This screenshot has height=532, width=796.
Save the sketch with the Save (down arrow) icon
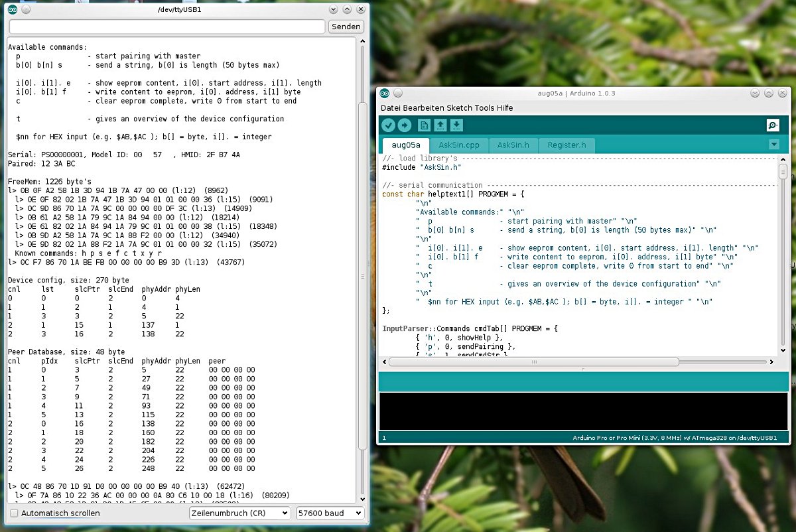pyautogui.click(x=457, y=125)
